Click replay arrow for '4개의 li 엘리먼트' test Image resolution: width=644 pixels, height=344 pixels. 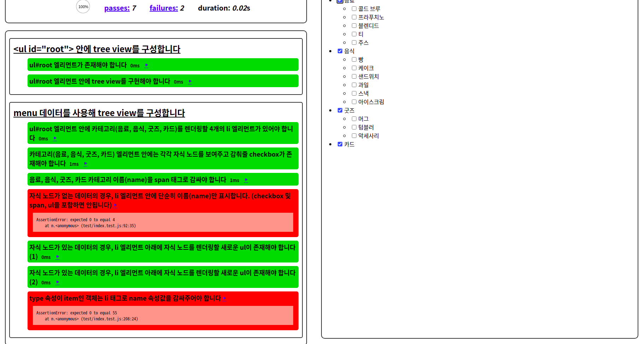[55, 138]
